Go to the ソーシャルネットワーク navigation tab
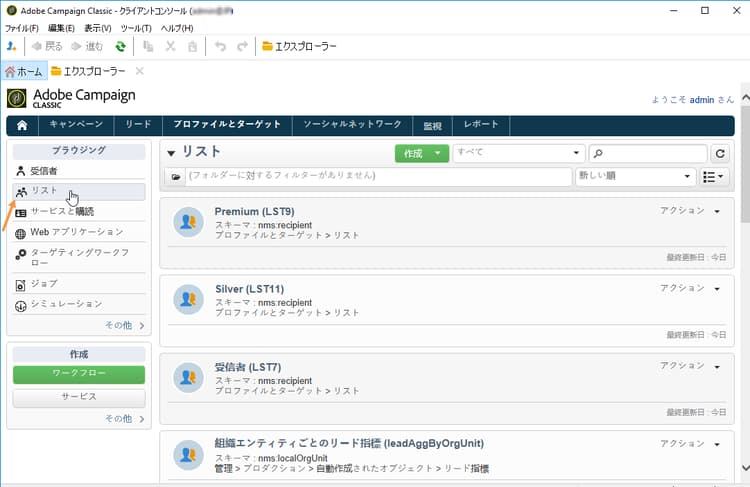Image resolution: width=750 pixels, height=487 pixels. 352,124
